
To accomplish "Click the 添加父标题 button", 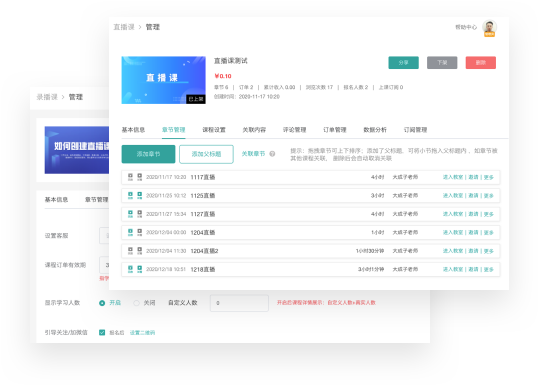I will [x=206, y=154].
